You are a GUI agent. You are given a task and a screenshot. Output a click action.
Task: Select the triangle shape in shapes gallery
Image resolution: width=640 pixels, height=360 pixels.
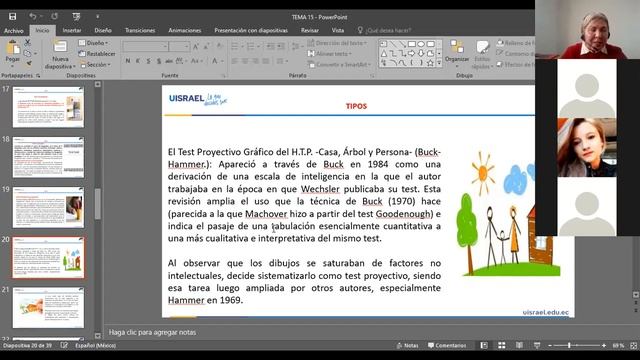(384, 53)
